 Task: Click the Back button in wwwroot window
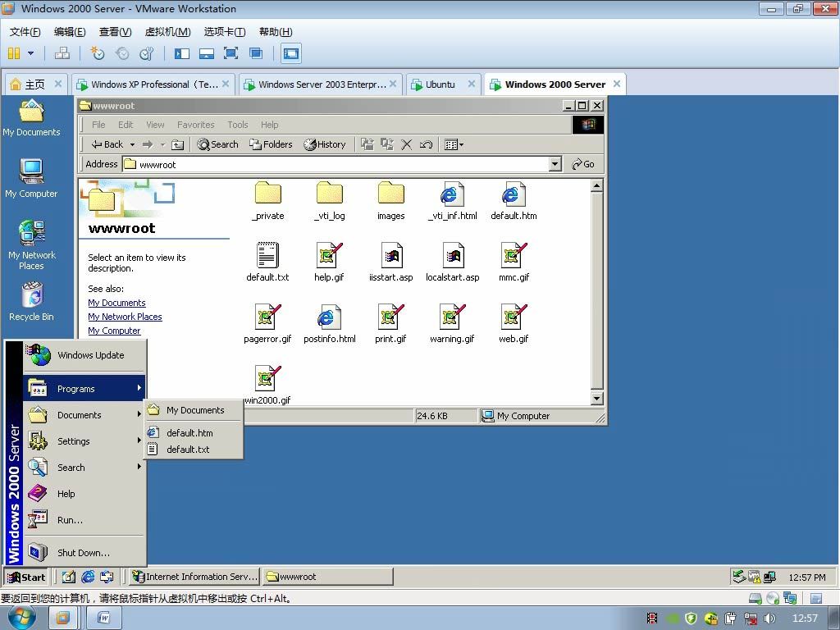tap(107, 144)
